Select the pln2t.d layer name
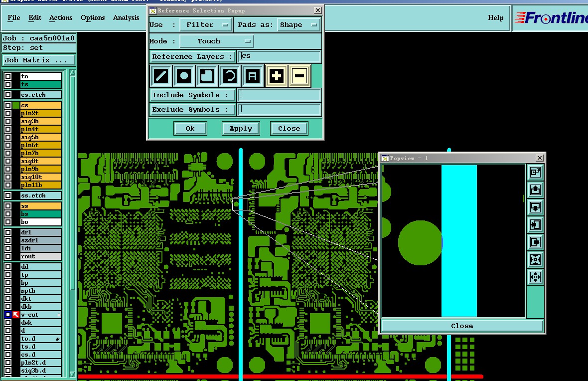The height and width of the screenshot is (381, 588). pos(40,363)
